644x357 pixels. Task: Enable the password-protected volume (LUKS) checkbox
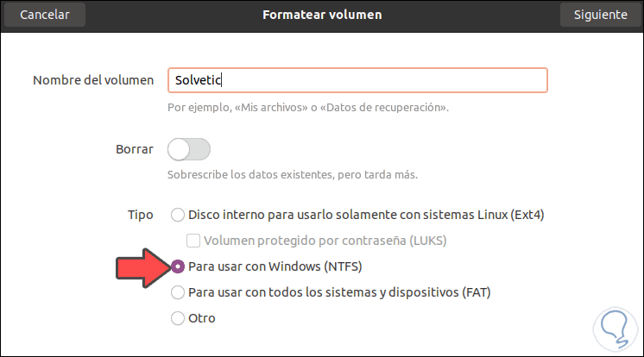pyautogui.click(x=194, y=240)
